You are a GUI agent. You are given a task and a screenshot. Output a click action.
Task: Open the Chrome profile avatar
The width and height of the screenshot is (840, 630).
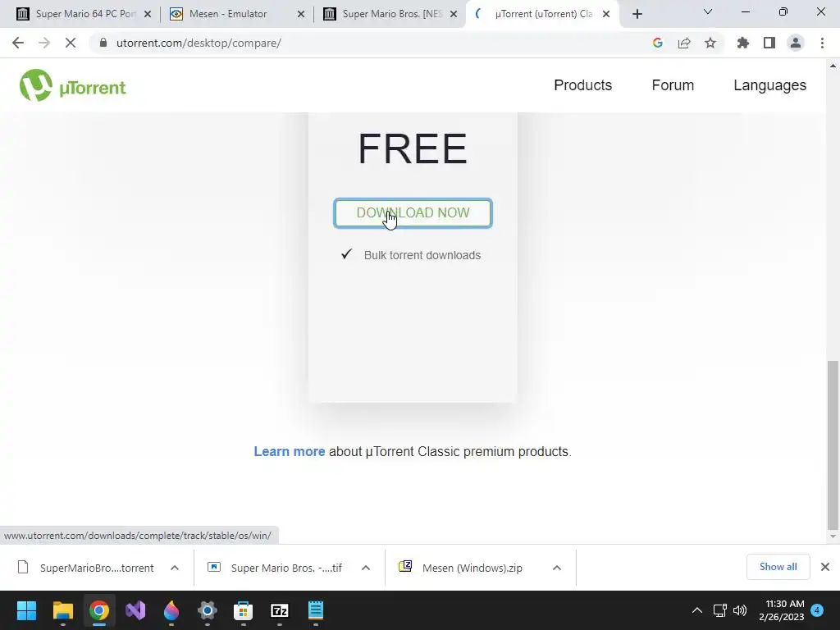796,43
